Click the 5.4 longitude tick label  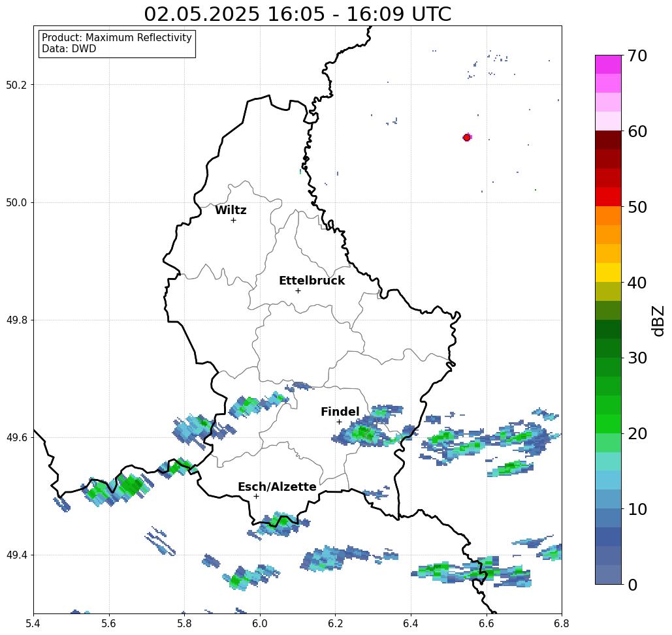coord(33,623)
